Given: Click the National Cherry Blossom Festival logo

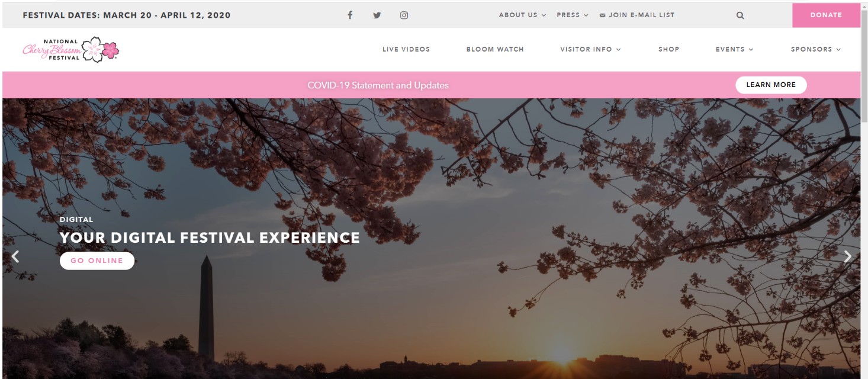Looking at the screenshot, I should (70, 50).
